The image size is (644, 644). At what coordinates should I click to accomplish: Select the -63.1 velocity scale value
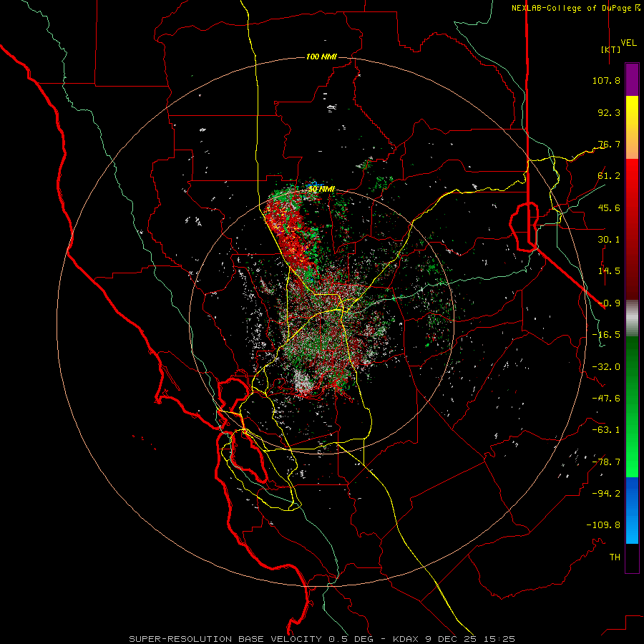pos(606,430)
